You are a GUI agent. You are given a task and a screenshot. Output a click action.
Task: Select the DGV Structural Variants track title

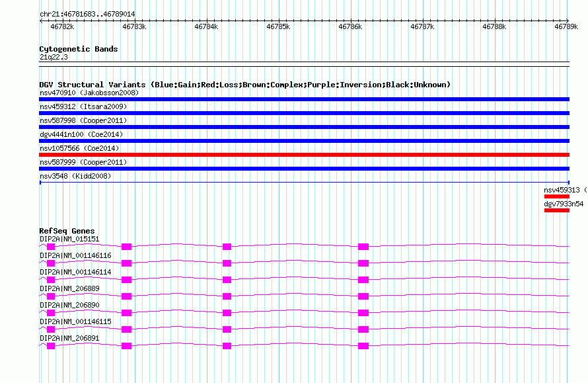(244, 85)
